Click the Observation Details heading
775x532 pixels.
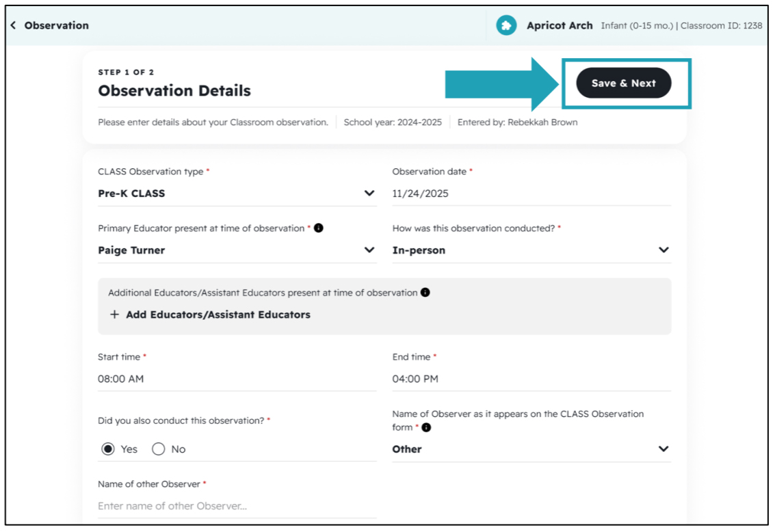pyautogui.click(x=174, y=91)
